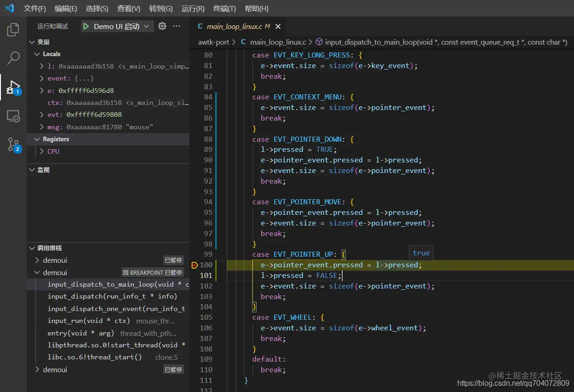Close the main_loop_linux.c tab
574x392 pixels.
click(278, 27)
